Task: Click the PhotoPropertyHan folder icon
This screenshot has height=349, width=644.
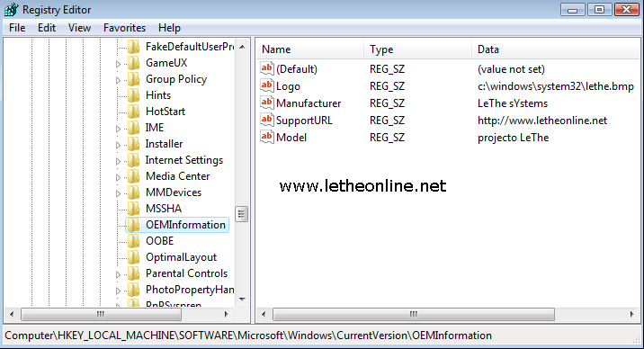Action: click(133, 290)
